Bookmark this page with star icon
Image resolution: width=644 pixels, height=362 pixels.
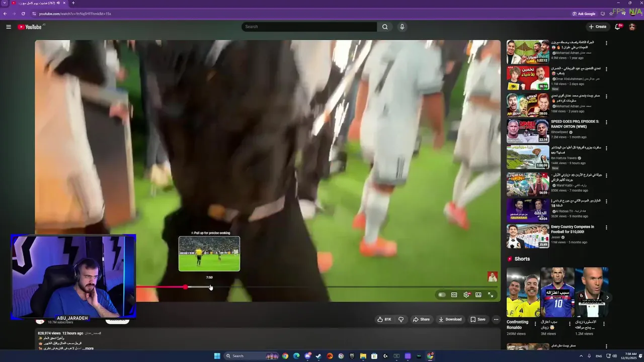click(611, 14)
